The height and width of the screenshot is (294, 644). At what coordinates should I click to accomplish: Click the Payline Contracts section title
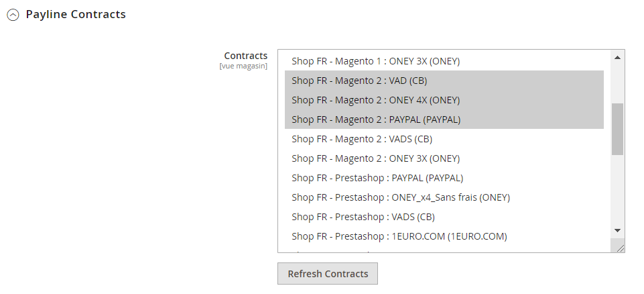pyautogui.click(x=76, y=14)
